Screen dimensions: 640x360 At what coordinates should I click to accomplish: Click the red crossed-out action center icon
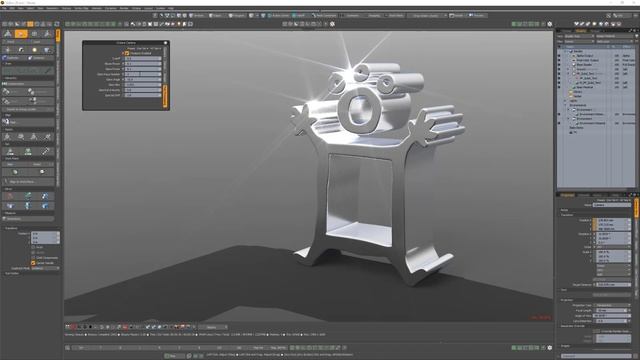click(9, 196)
